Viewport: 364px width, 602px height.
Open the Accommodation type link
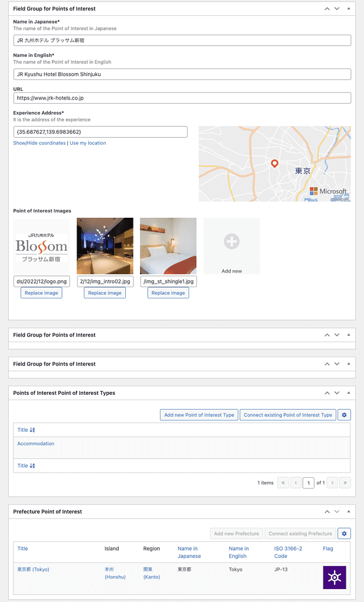[x=36, y=444]
